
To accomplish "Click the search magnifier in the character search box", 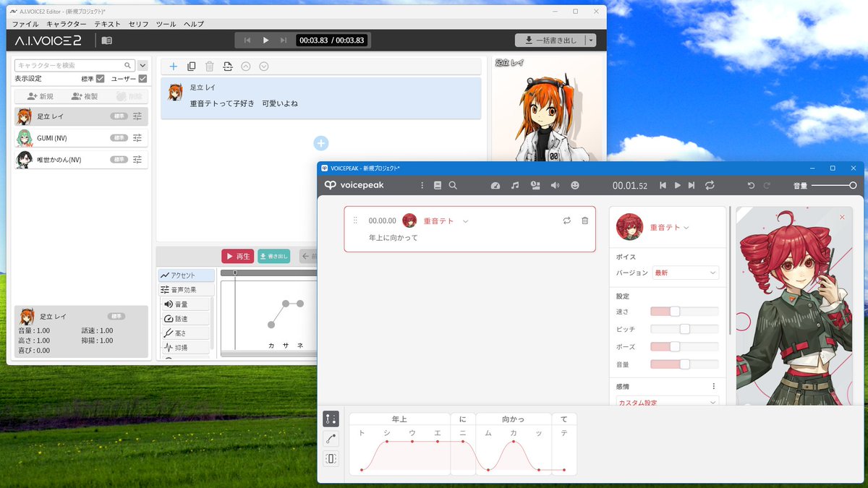I will point(128,65).
